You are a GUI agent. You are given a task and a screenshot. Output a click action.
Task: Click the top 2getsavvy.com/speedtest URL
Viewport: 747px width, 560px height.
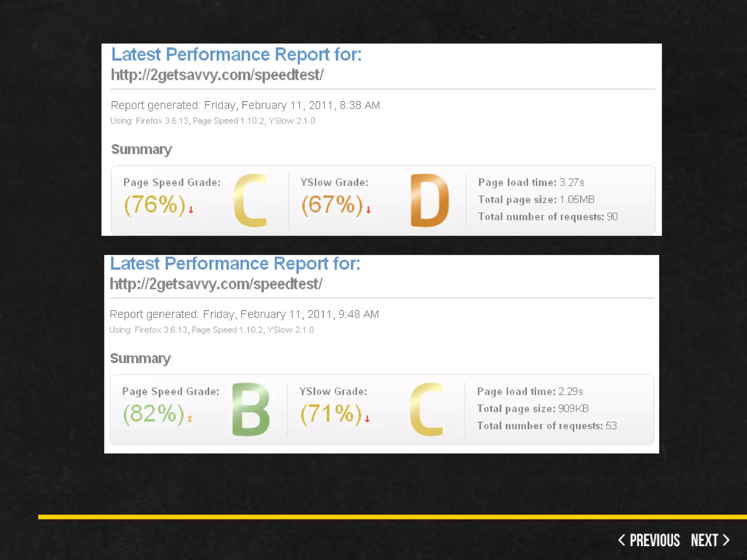point(217,75)
